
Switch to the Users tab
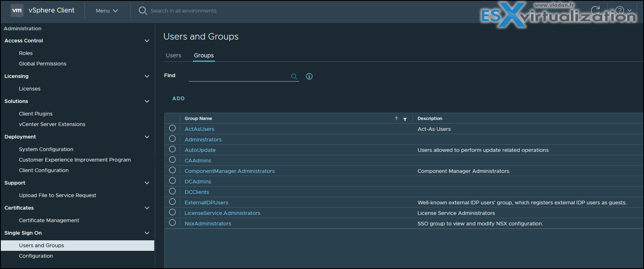point(173,55)
